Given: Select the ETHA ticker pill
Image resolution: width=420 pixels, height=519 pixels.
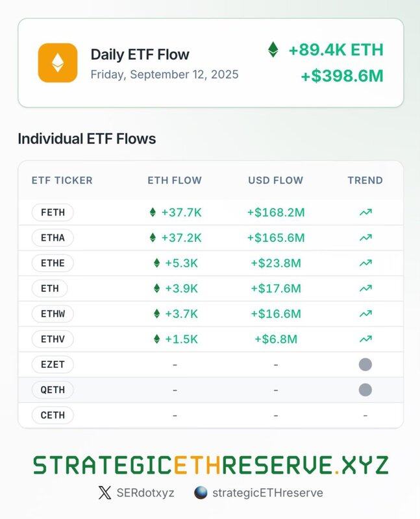Looking at the screenshot, I should coord(53,237).
